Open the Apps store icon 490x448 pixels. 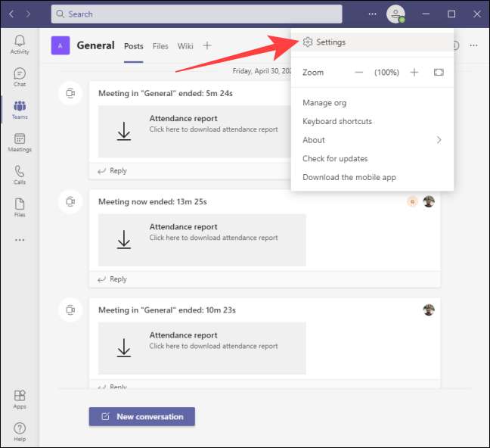[20, 400]
